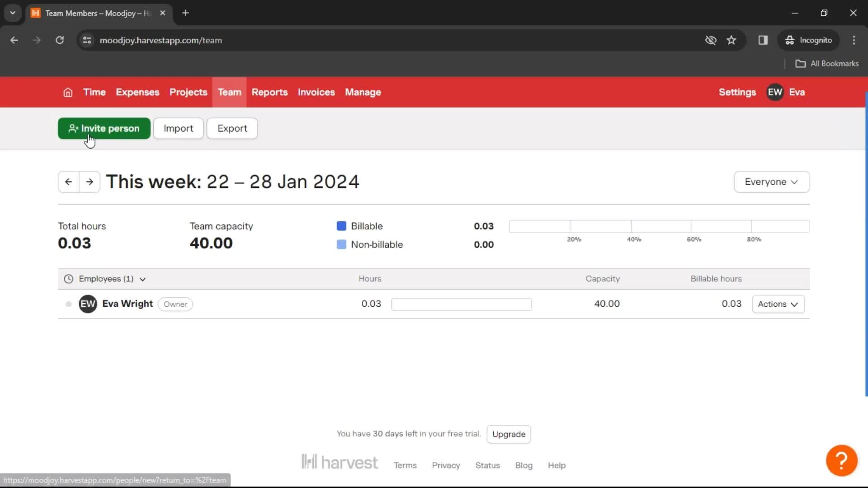The width and height of the screenshot is (868, 488).
Task: Open Eva Wright's profile name link
Action: 127,304
